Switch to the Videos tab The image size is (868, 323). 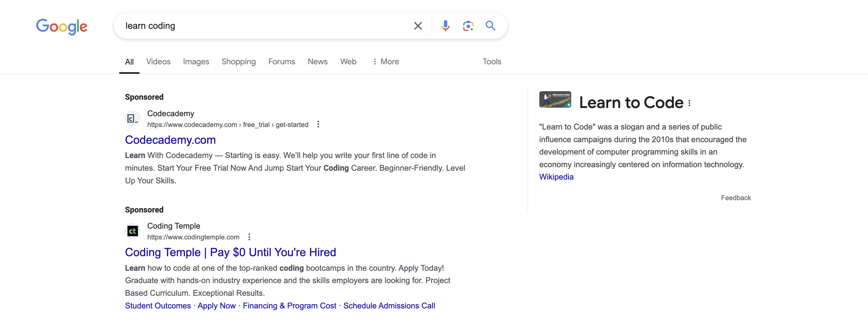(158, 62)
